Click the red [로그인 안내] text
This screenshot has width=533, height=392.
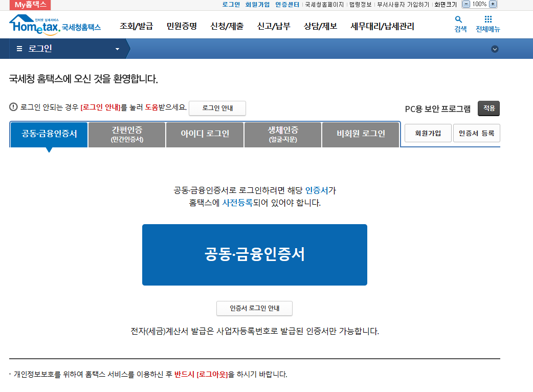point(100,107)
